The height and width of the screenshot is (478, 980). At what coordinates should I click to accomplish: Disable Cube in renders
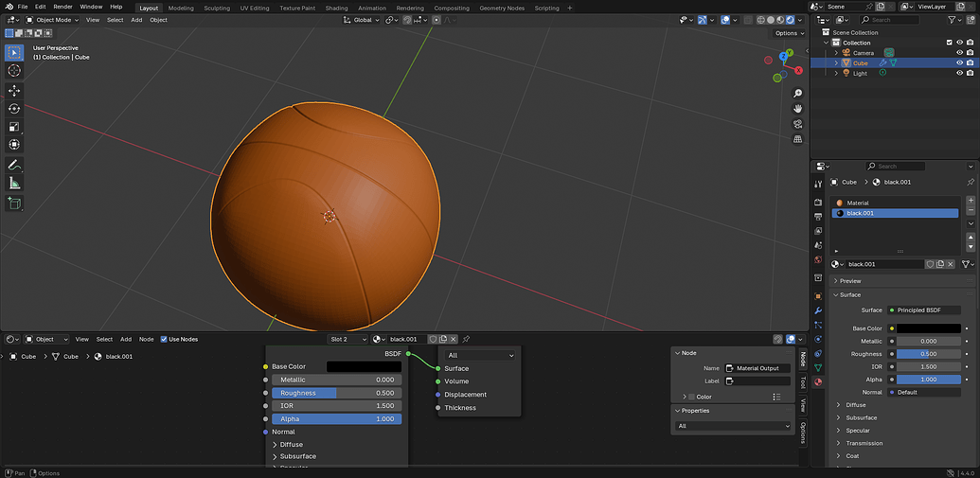970,63
